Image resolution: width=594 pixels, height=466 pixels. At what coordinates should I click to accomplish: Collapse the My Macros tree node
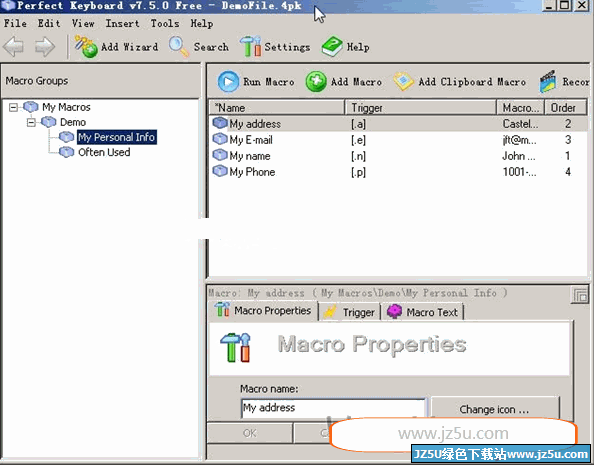coord(13,108)
